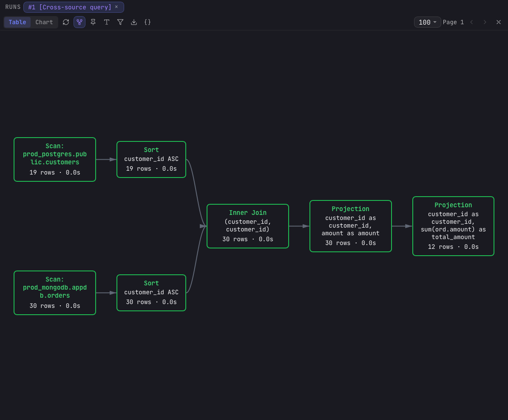Show JSON with the curly braces icon

pos(148,22)
